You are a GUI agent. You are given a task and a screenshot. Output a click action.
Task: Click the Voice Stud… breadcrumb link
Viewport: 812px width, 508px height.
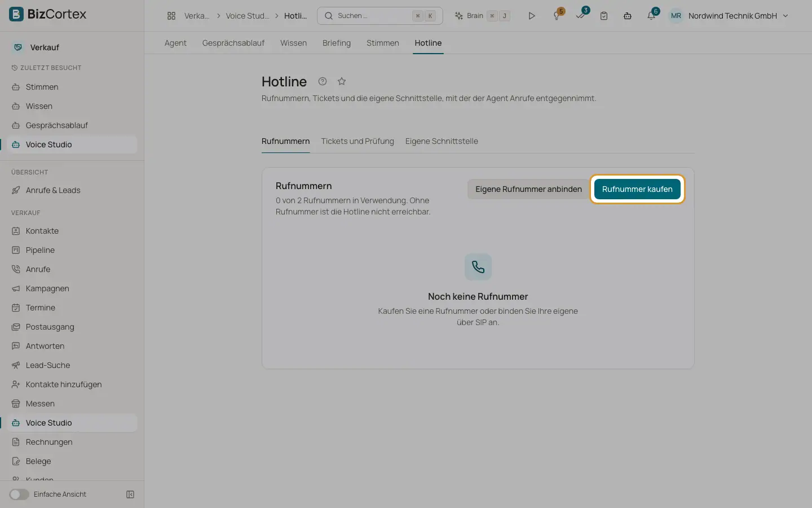pos(248,16)
